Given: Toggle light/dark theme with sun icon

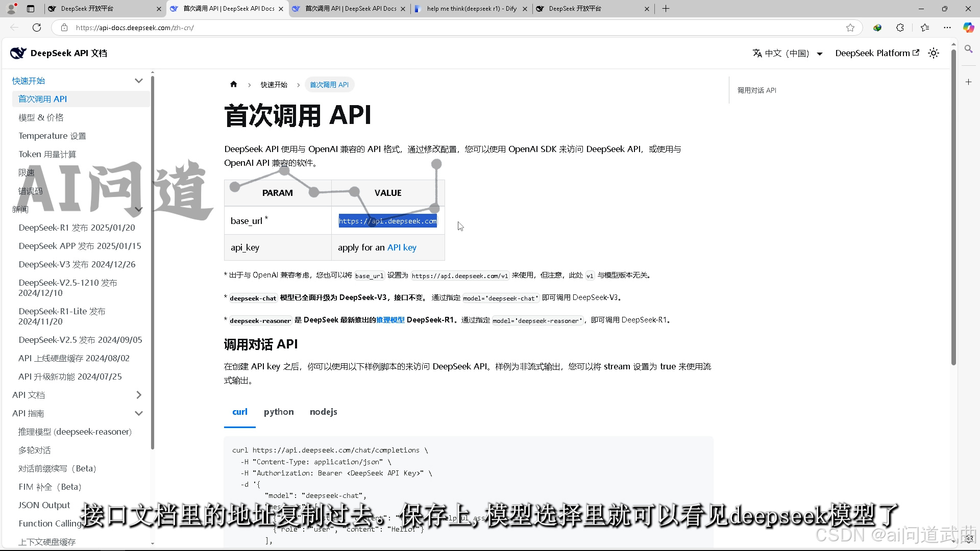Looking at the screenshot, I should coord(934,53).
